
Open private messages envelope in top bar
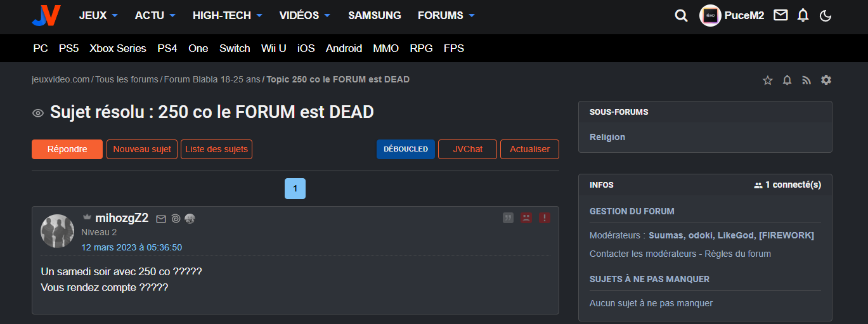(781, 15)
